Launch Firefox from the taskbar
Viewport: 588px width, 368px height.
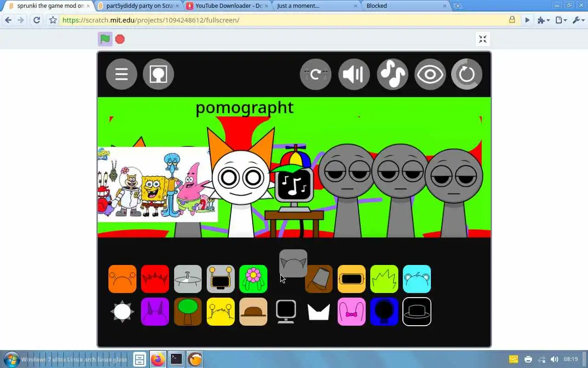click(158, 359)
